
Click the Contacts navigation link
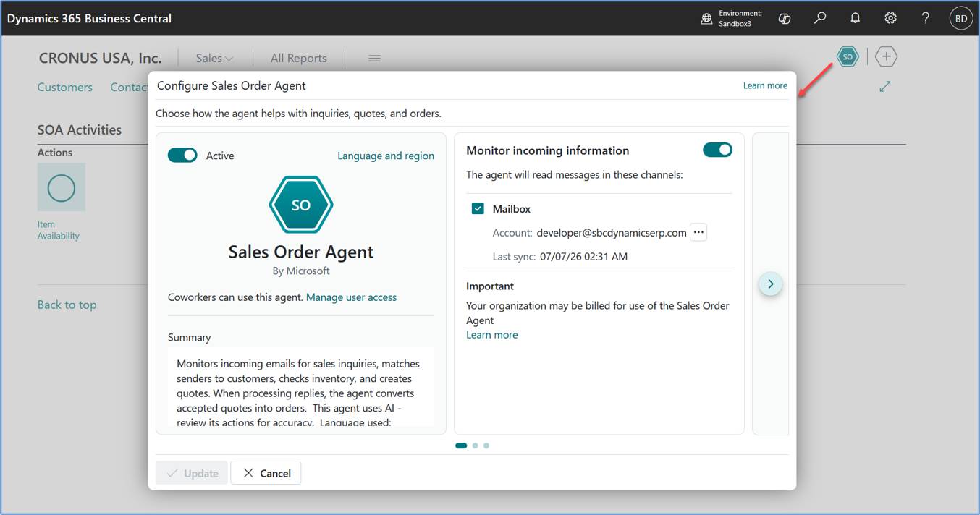coord(130,87)
